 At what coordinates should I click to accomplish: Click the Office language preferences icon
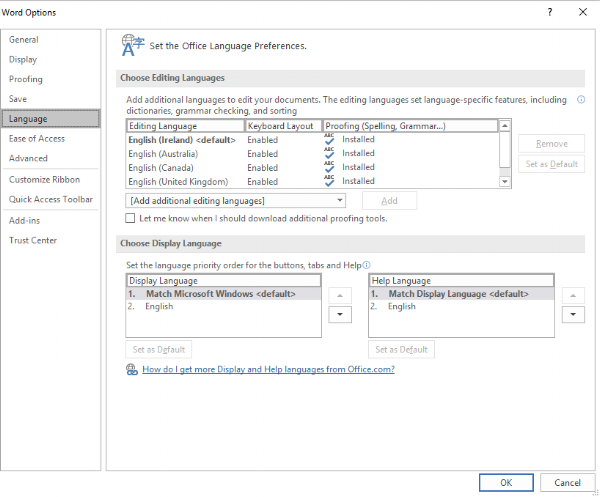pos(133,45)
